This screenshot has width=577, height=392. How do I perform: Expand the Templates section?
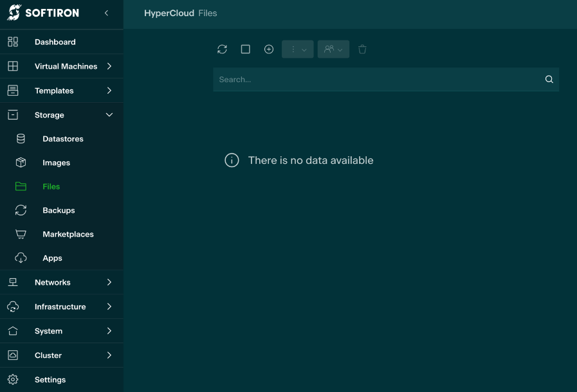pyautogui.click(x=54, y=91)
